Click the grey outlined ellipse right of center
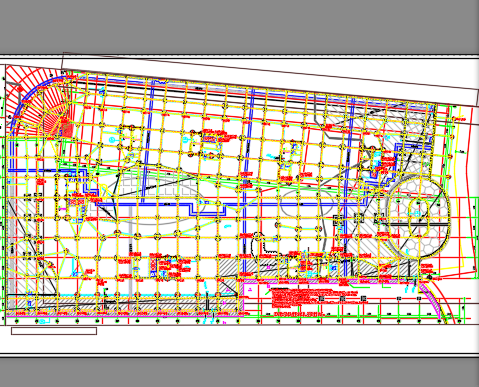The width and height of the screenshot is (479, 387). 307,203
